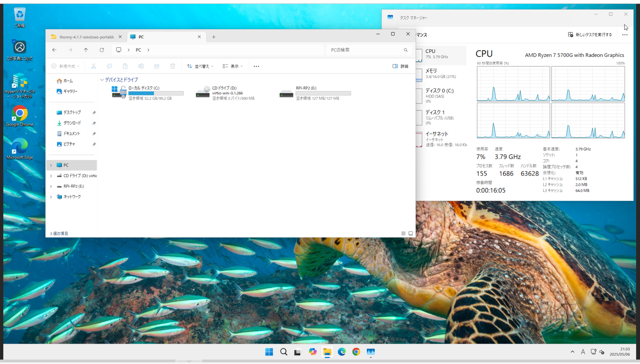Click the search magnifier in PC search box

pyautogui.click(x=405, y=50)
